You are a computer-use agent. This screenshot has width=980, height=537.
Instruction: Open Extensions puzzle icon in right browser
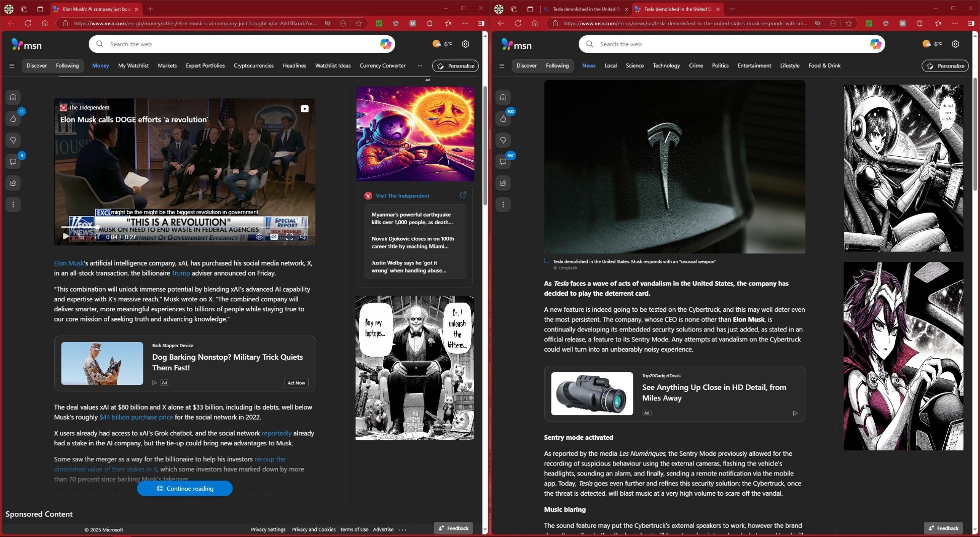(x=920, y=23)
